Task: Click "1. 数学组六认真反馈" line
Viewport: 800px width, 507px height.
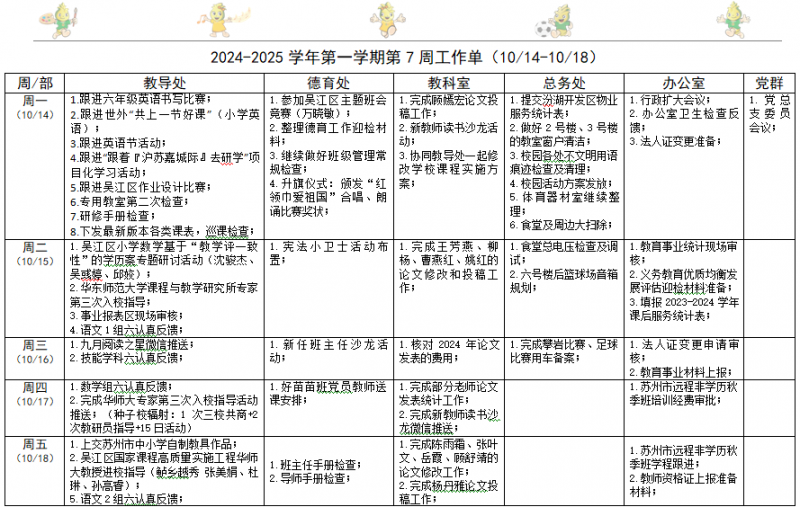Action: point(121,387)
